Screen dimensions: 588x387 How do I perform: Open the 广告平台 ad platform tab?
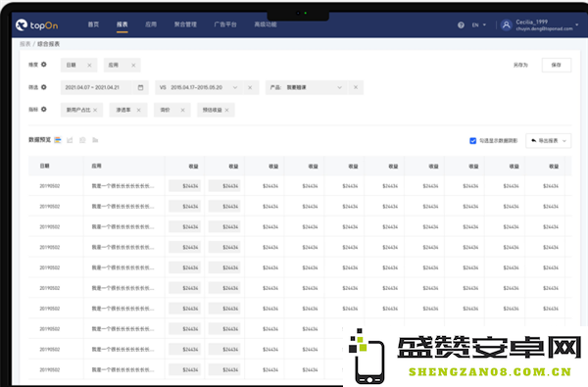point(225,24)
